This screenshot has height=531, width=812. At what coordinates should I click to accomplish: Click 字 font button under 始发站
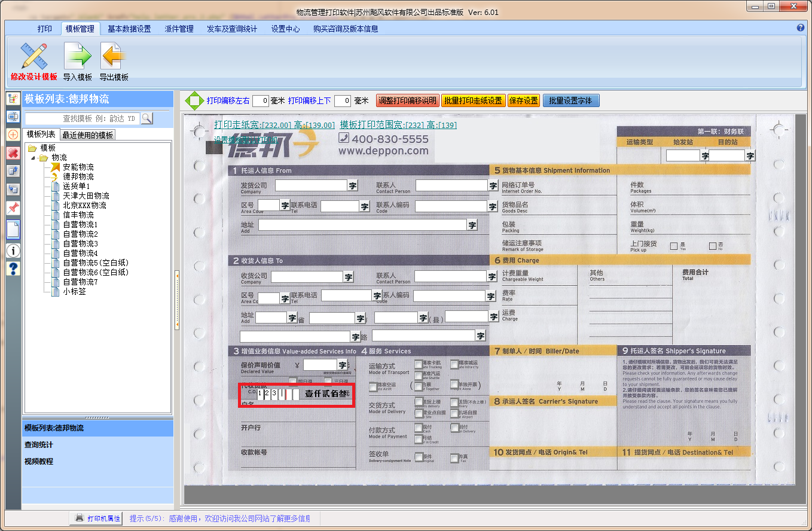coord(704,155)
